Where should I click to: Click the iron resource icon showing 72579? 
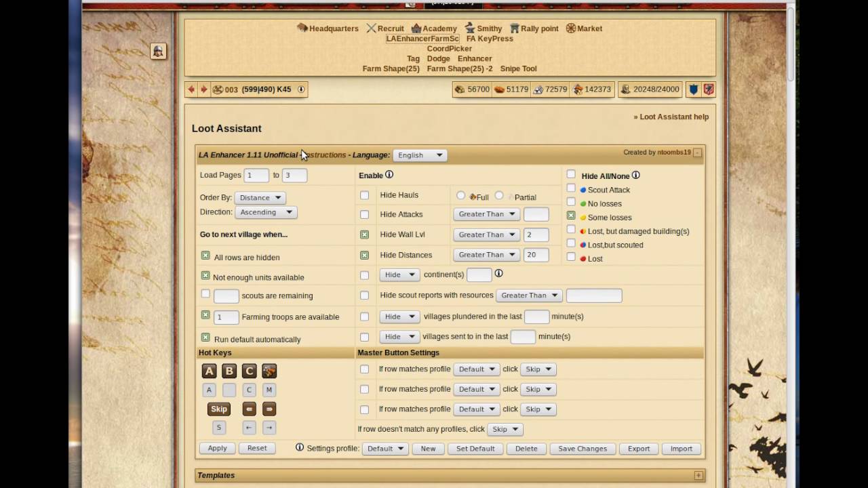[538, 89]
